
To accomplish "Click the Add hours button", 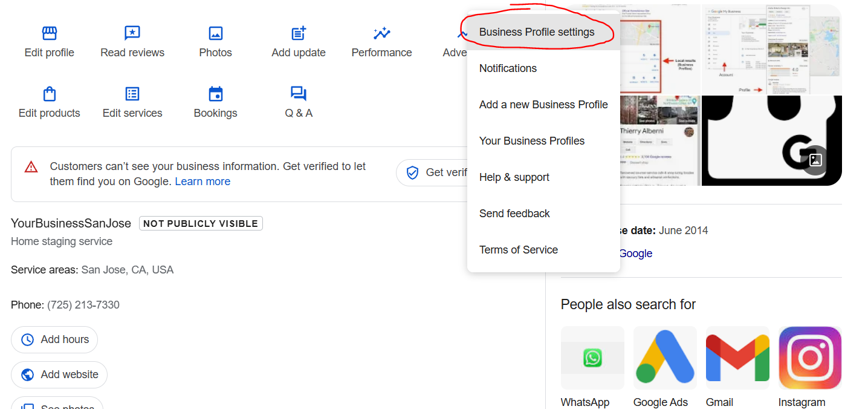I will tap(54, 339).
